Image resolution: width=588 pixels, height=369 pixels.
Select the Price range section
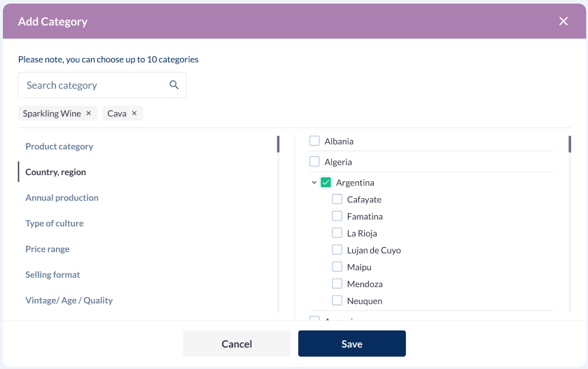pyautogui.click(x=48, y=249)
